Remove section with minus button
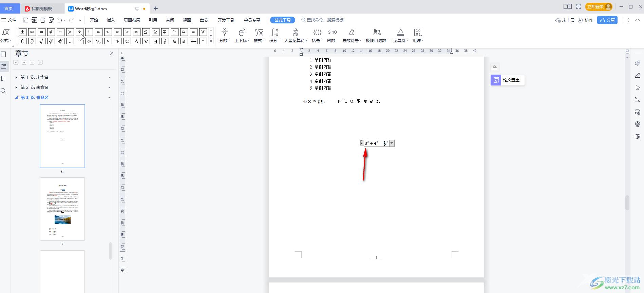The height and width of the screenshot is (293, 644). tap(40, 62)
